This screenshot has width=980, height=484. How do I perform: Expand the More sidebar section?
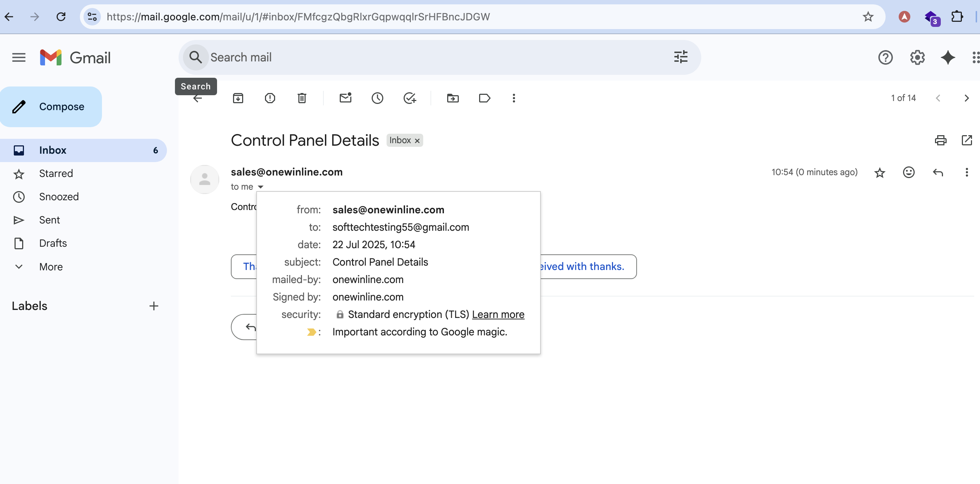pyautogui.click(x=50, y=267)
